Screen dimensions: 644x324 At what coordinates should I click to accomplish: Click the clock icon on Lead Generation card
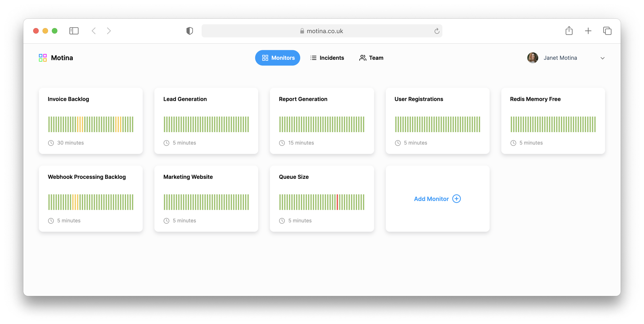pos(167,143)
